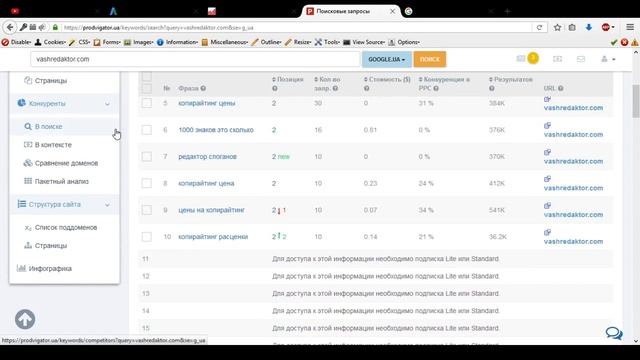
Task: Click the orange ПОИСК search button
Action: (x=430, y=59)
